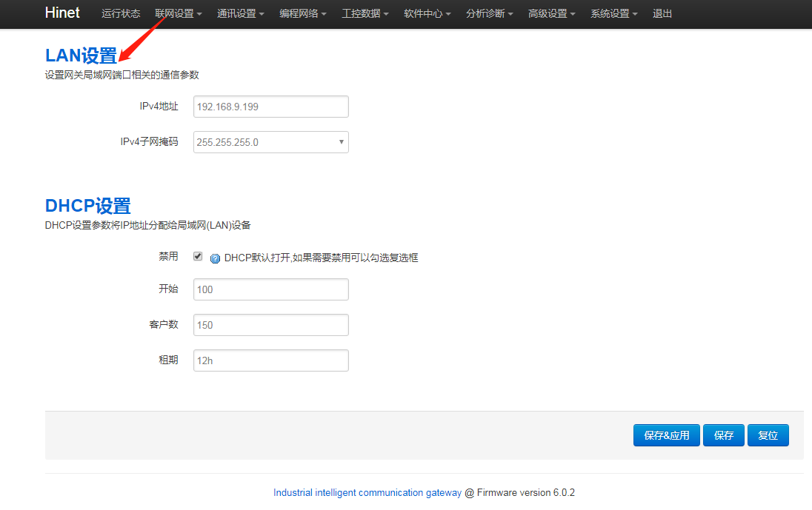Image resolution: width=812 pixels, height=510 pixels.
Task: Toggle the DHCP disable checkbox
Action: 198,256
